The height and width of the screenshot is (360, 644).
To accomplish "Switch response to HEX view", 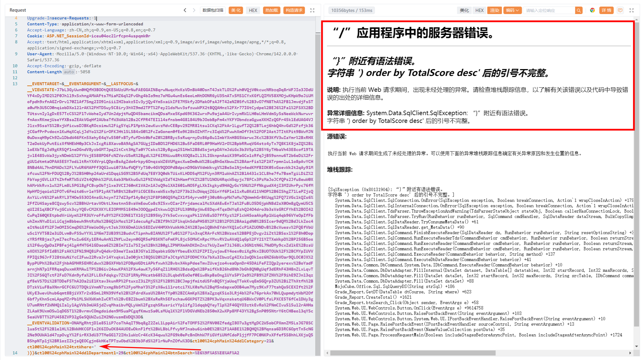I will coord(479,10).
